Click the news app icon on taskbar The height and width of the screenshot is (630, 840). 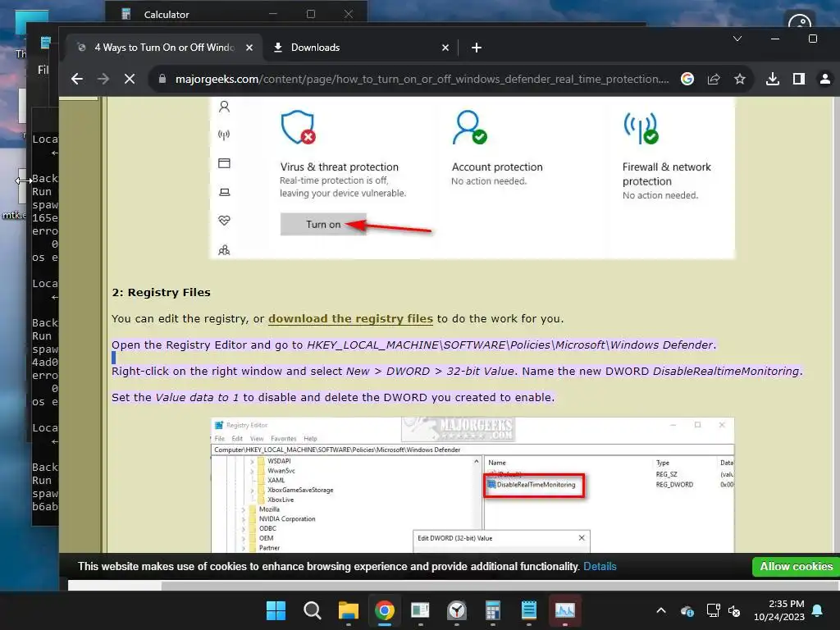click(x=421, y=610)
